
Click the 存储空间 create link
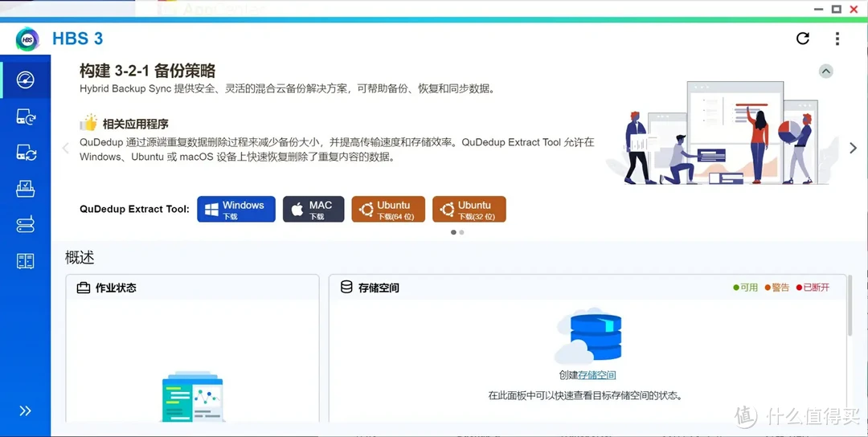(x=596, y=375)
